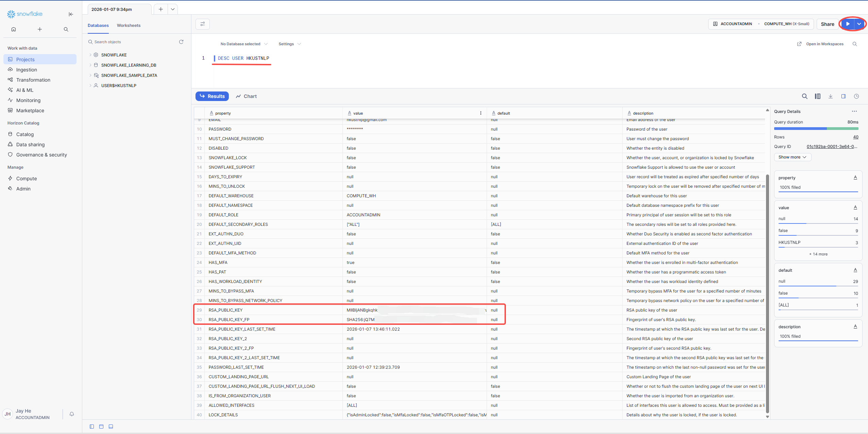Image resolution: width=868 pixels, height=434 pixels.
Task: Search the results table
Action: pos(805,96)
